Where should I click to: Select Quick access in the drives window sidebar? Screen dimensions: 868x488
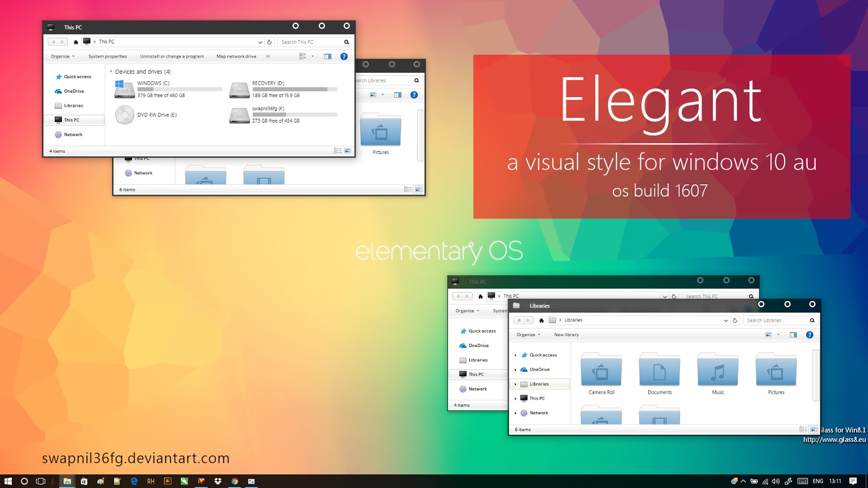[74, 77]
